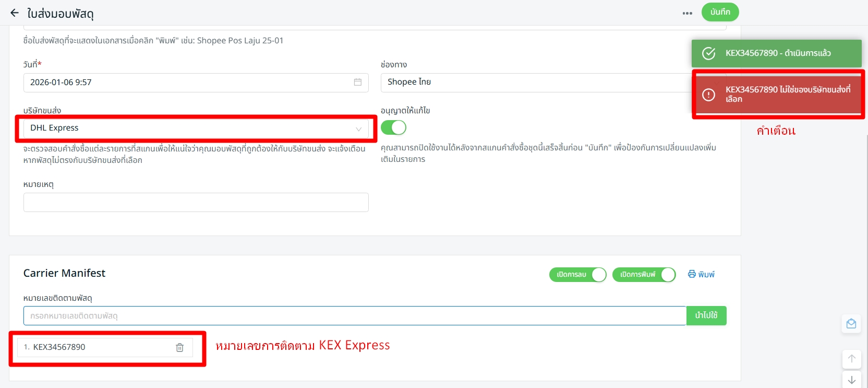Toggle the อนุญาตให้แก้ไข switch off

click(393, 127)
